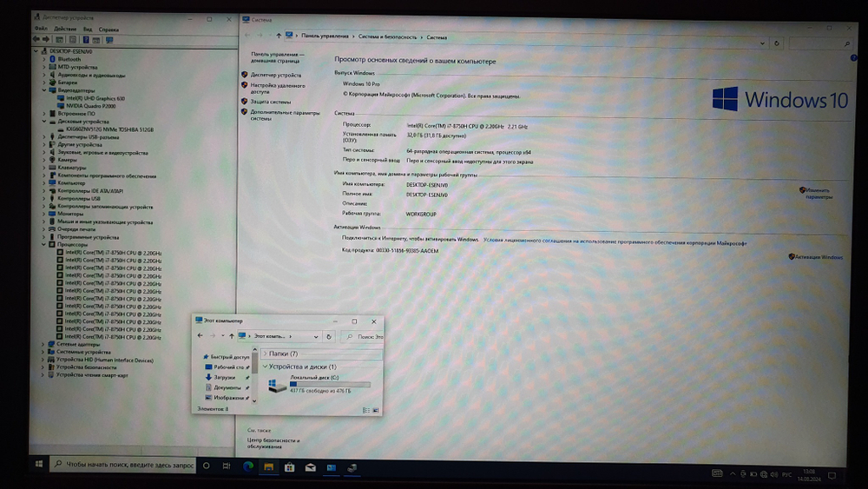The height and width of the screenshot is (489, 868).
Task: Click Активация Windows link
Action: (x=819, y=257)
